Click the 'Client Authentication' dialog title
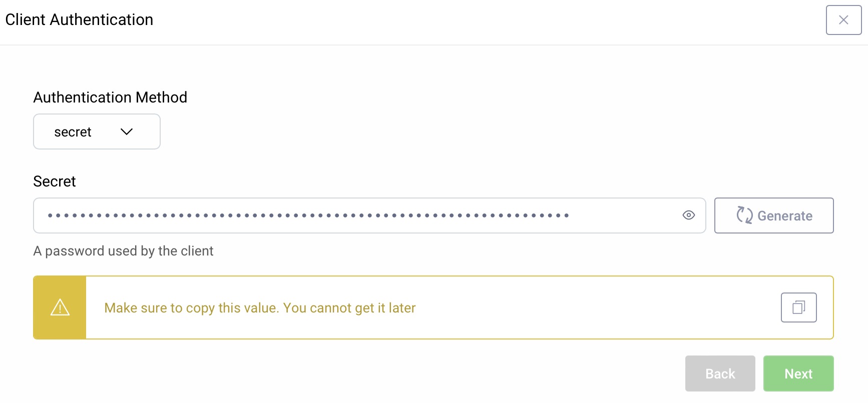The height and width of the screenshot is (403, 868). click(x=79, y=19)
